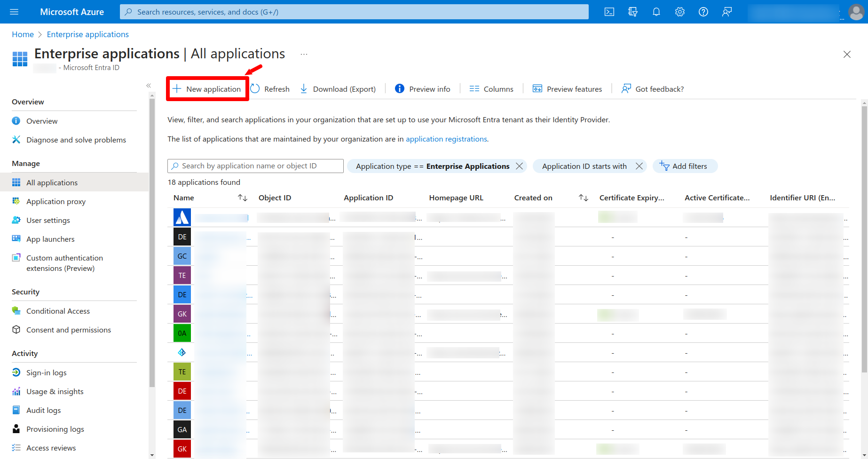Open Conditional Access in sidebar
The width and height of the screenshot is (868, 459).
[x=58, y=311]
